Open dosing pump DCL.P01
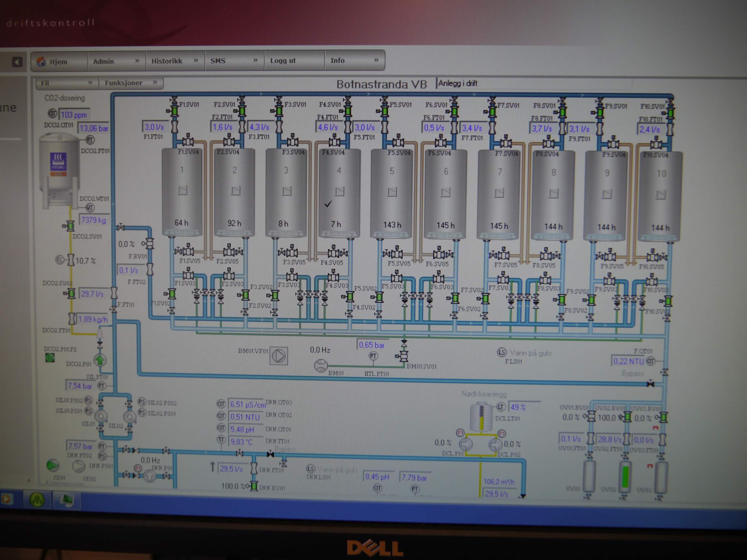Viewport: 747px width, 560px height. coord(466,444)
